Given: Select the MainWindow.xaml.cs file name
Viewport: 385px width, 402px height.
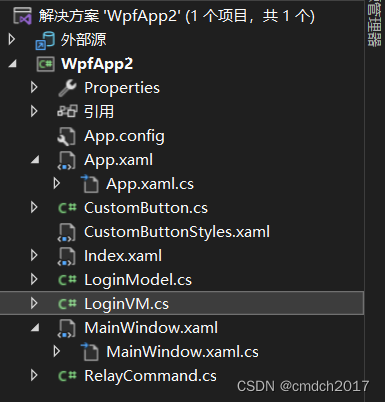Looking at the screenshot, I should 182,352.
